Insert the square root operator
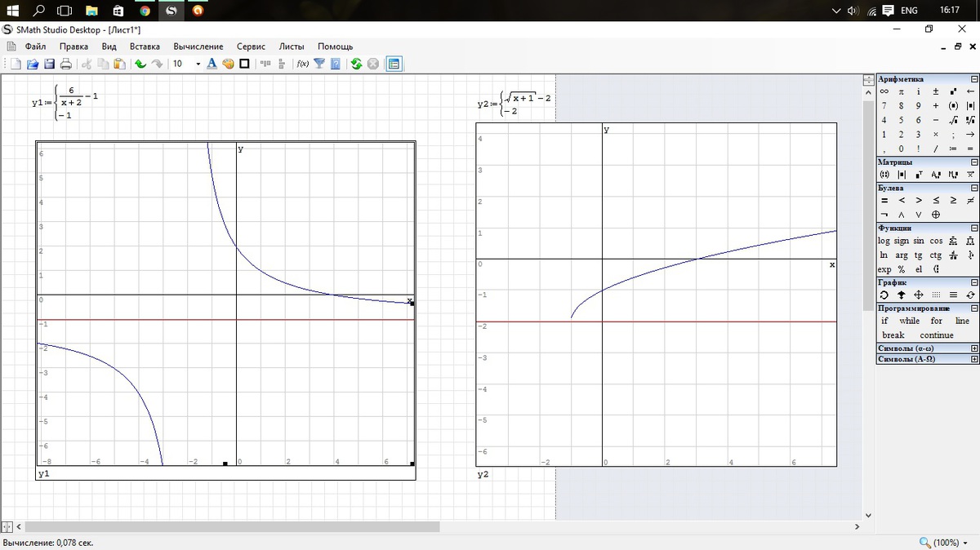Image resolution: width=980 pixels, height=550 pixels. coord(953,120)
